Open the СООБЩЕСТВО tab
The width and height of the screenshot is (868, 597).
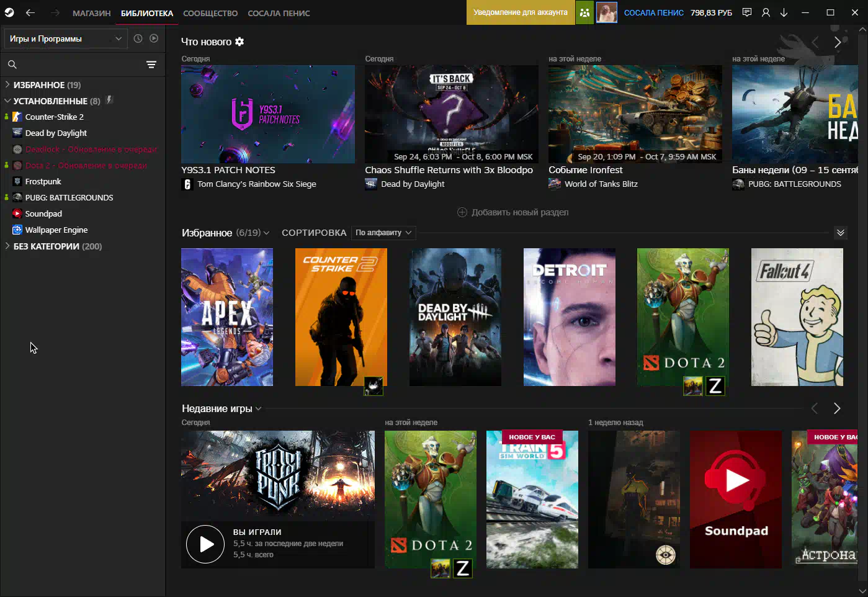point(210,13)
